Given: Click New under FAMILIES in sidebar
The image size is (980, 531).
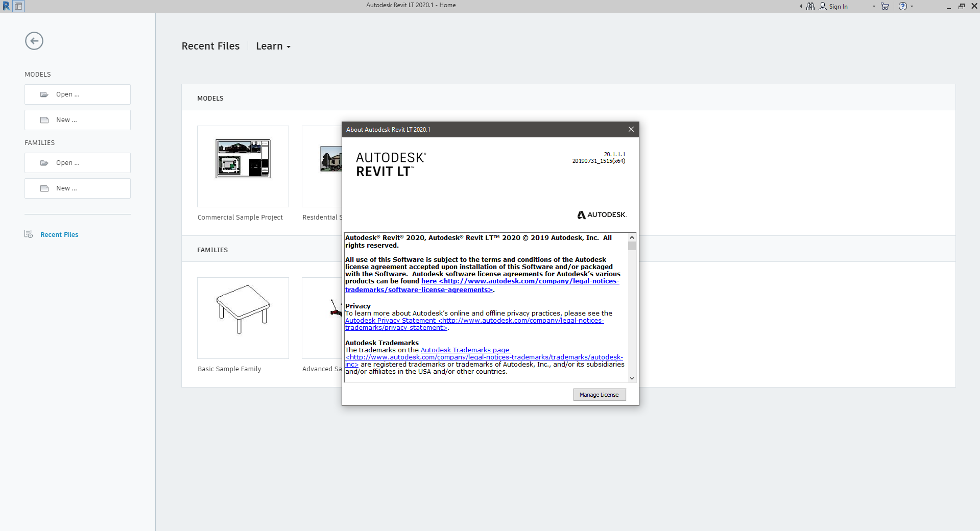Looking at the screenshot, I should click(x=78, y=188).
